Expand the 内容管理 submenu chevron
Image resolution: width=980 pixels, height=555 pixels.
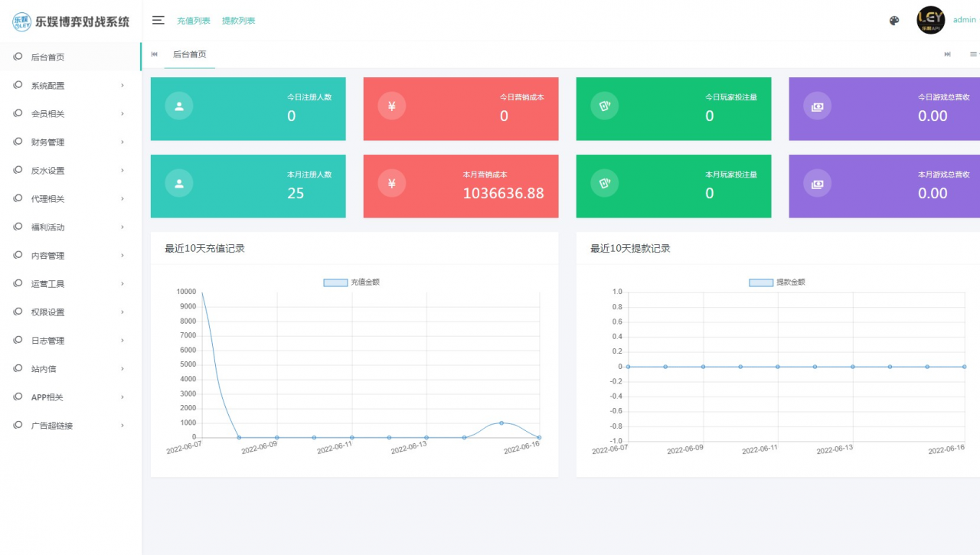click(122, 255)
